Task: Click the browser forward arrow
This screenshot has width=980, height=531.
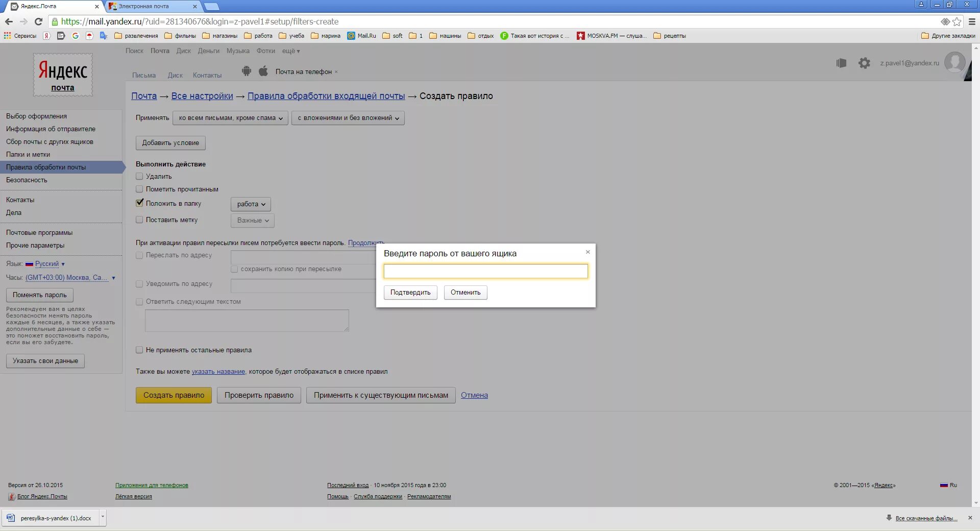Action: (x=23, y=21)
